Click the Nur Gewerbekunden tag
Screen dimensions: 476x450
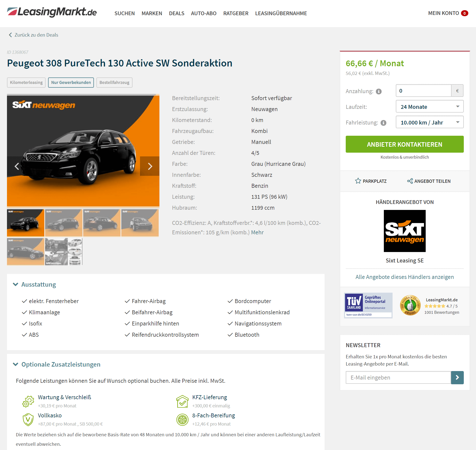[x=71, y=82]
